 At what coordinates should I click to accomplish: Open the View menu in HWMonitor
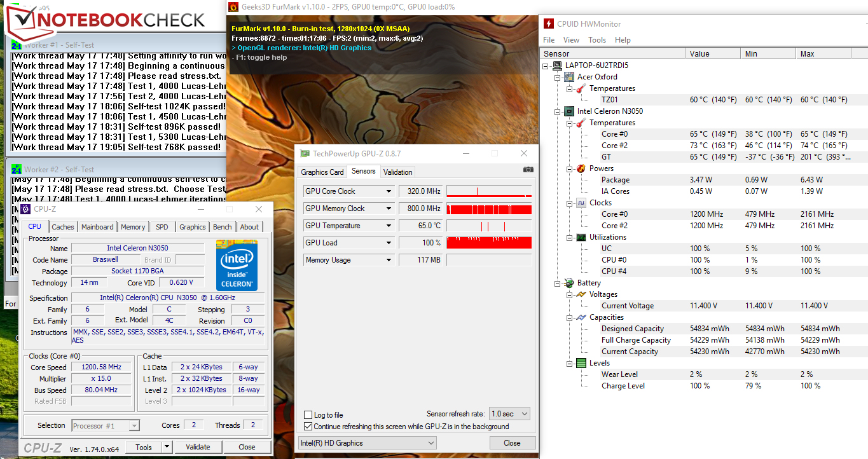(x=571, y=39)
